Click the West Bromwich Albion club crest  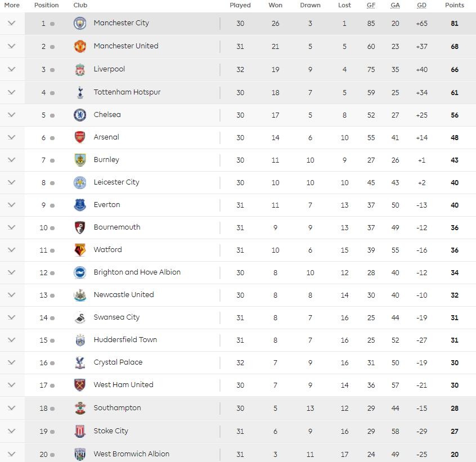pyautogui.click(x=79, y=454)
